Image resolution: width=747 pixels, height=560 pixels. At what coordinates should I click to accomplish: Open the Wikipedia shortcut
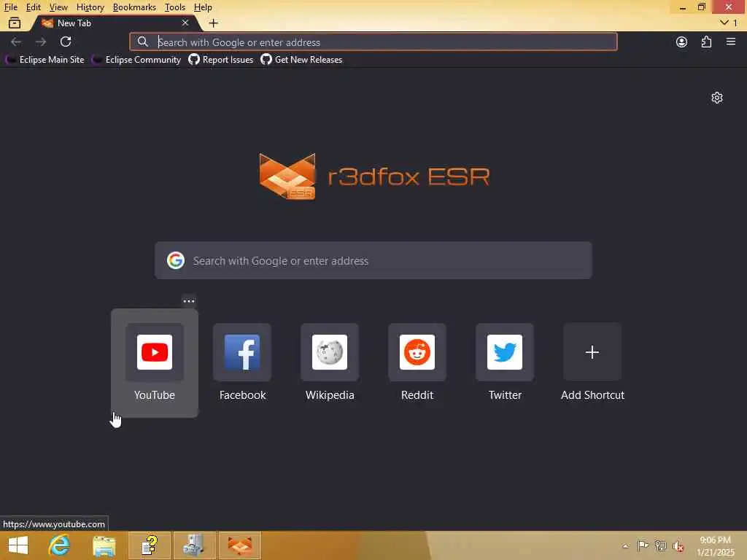[x=330, y=362]
